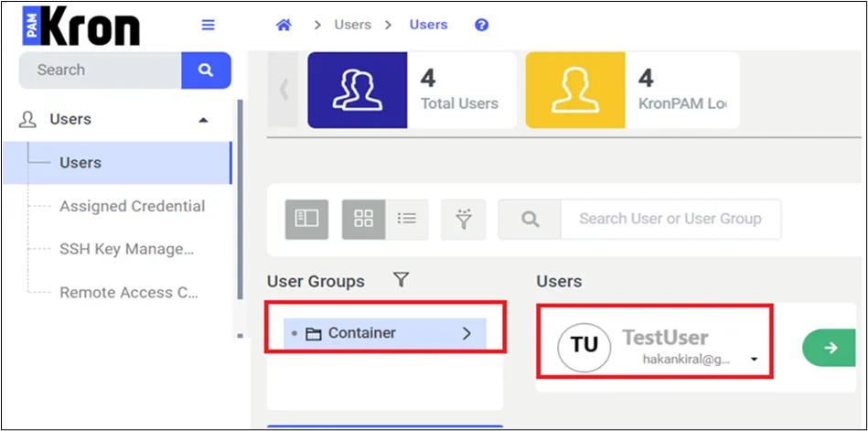This screenshot has height=431, width=868.
Task: Click the blue Users breadcrumb
Action: tap(428, 25)
